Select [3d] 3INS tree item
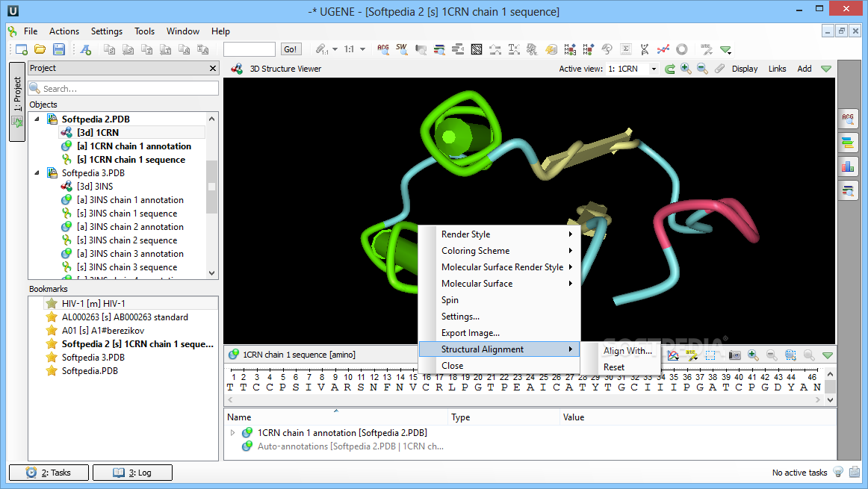 [95, 187]
